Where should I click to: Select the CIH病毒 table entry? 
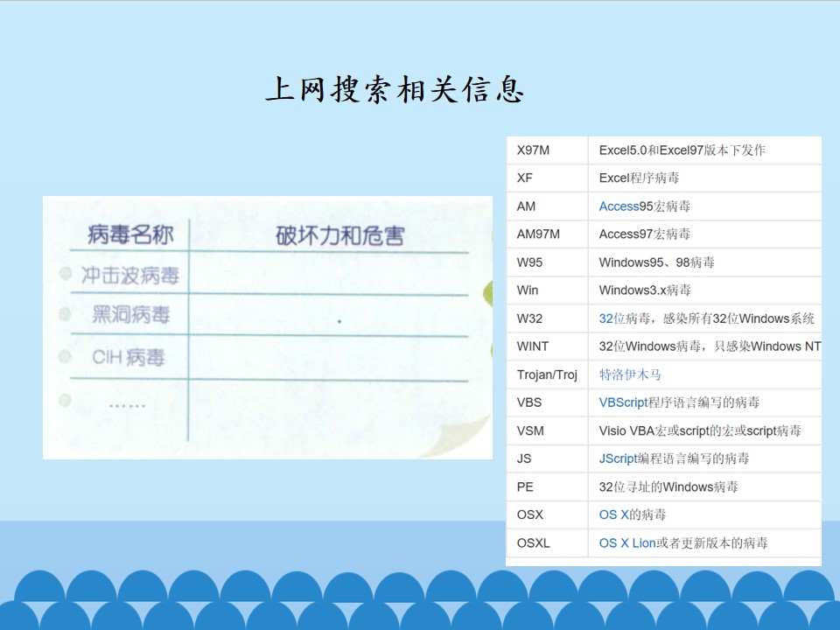click(x=129, y=357)
